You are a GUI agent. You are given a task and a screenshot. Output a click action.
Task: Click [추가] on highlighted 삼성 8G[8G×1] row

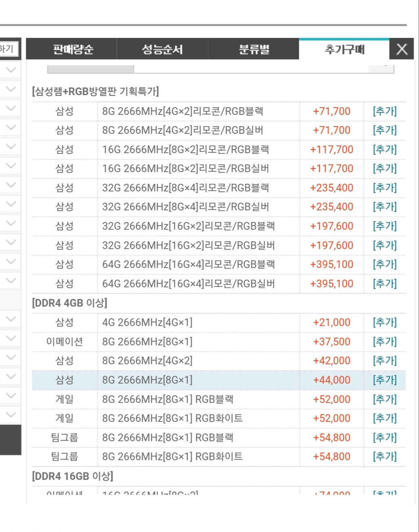385,380
